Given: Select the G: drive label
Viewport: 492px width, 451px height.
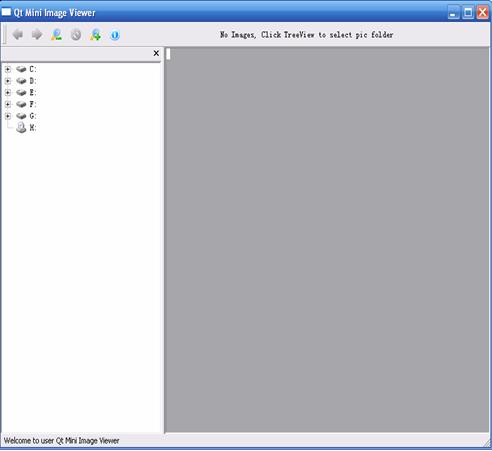Looking at the screenshot, I should click(x=33, y=116).
